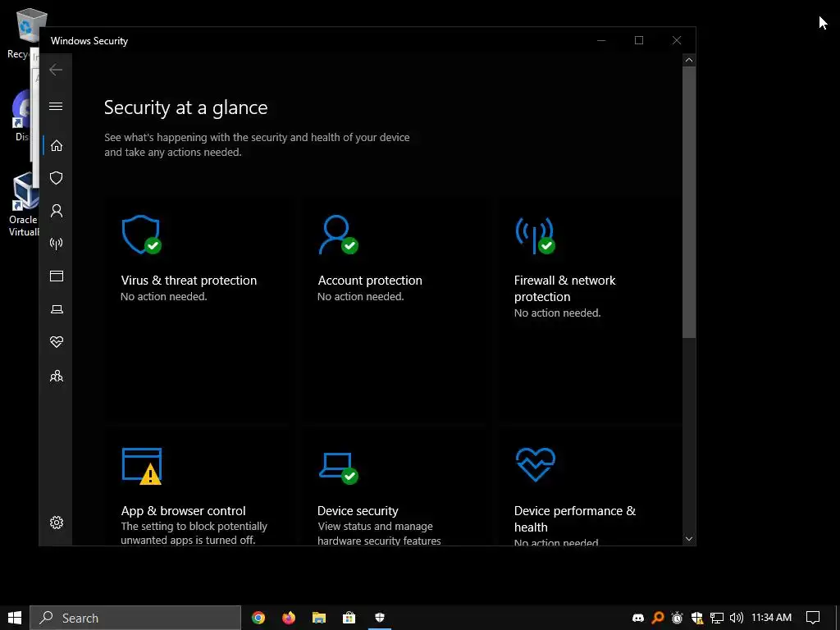Viewport: 840px width, 630px height.
Task: Click 'No action needed.' under Firewall & network protection
Action: click(x=557, y=313)
